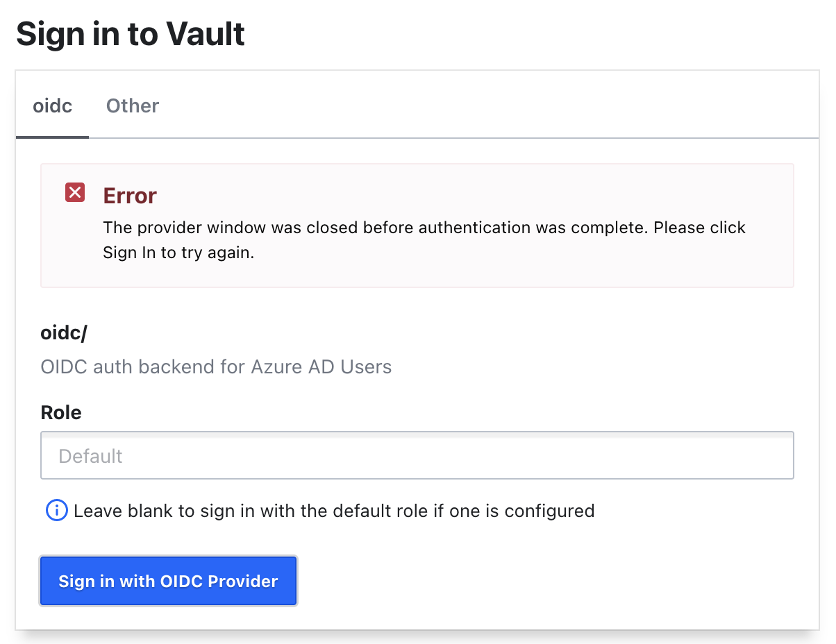Select the oidc tab

click(x=51, y=105)
